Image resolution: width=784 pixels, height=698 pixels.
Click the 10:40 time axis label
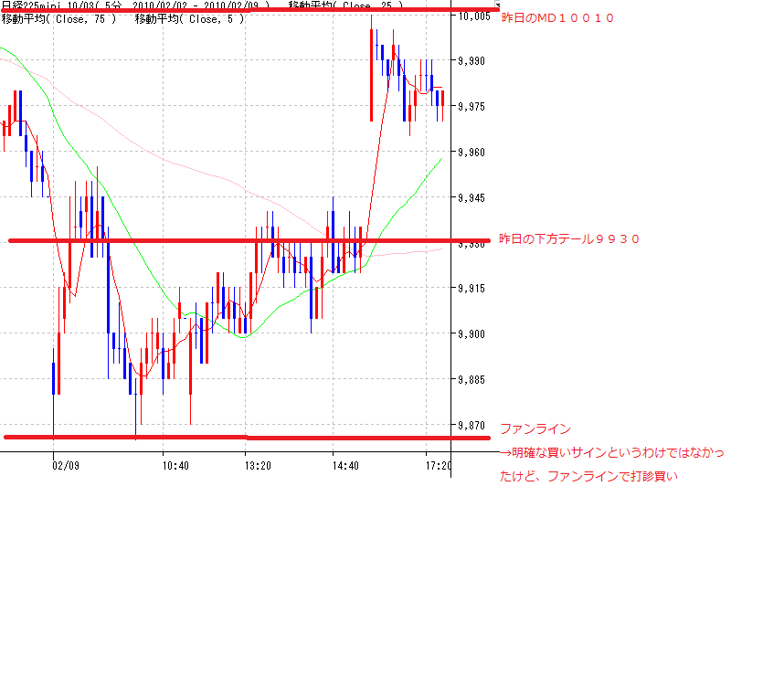pyautogui.click(x=175, y=466)
